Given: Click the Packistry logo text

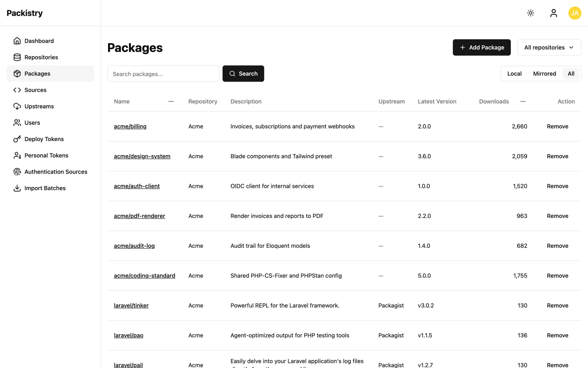Looking at the screenshot, I should click(25, 13).
